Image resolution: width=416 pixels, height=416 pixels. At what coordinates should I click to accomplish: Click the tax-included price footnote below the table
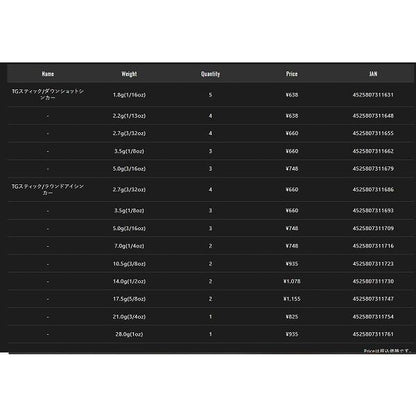[387, 351]
